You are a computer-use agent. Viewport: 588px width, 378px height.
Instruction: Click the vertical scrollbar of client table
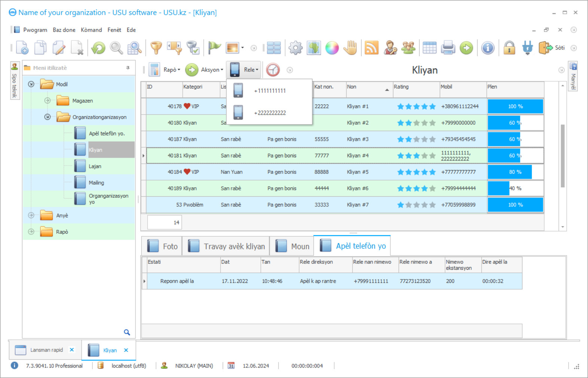(x=563, y=156)
